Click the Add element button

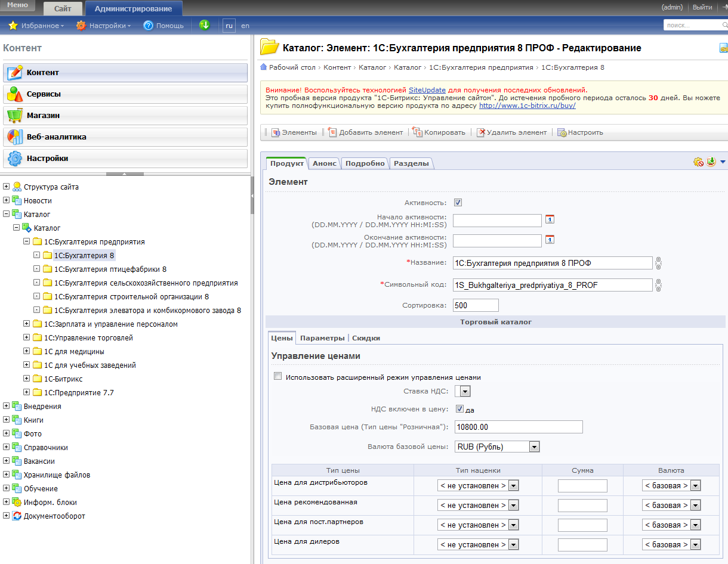tap(365, 132)
